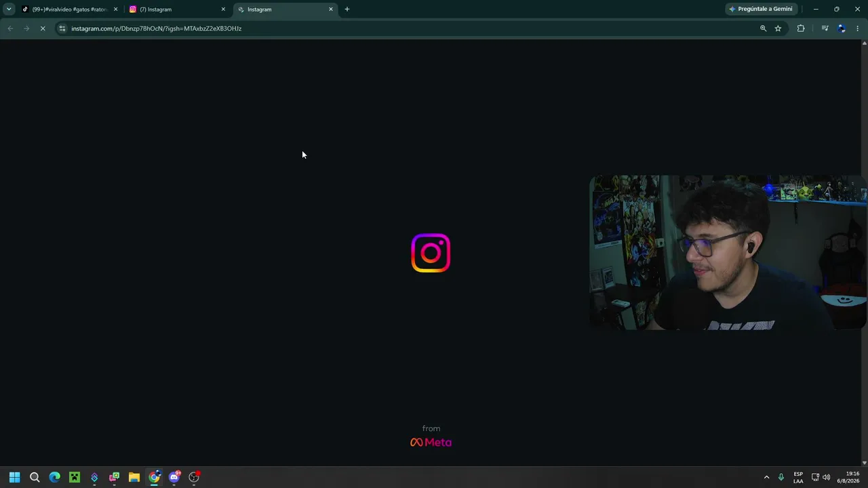Open a new browser tab
This screenshot has width=868, height=488.
pyautogui.click(x=347, y=9)
